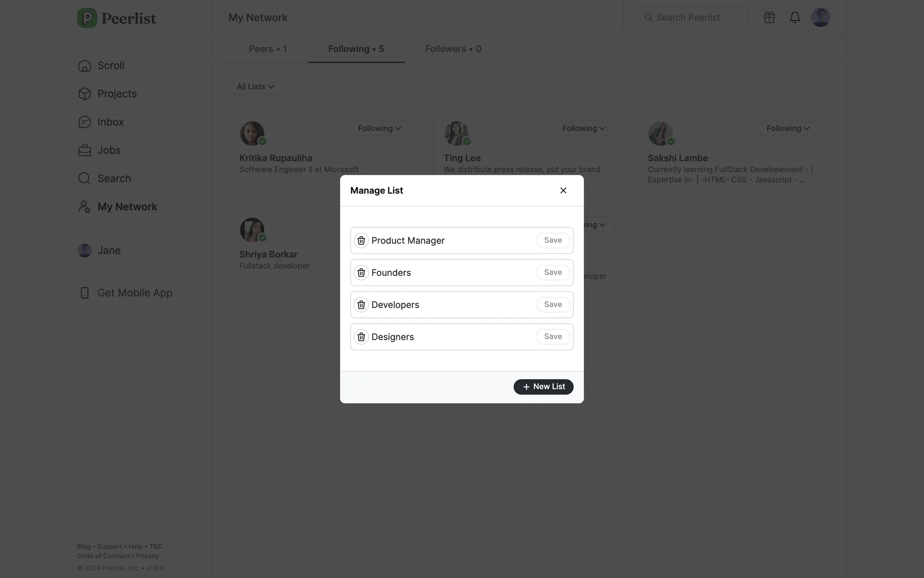Open the notifications bell
The width and height of the screenshot is (924, 578).
tap(795, 17)
